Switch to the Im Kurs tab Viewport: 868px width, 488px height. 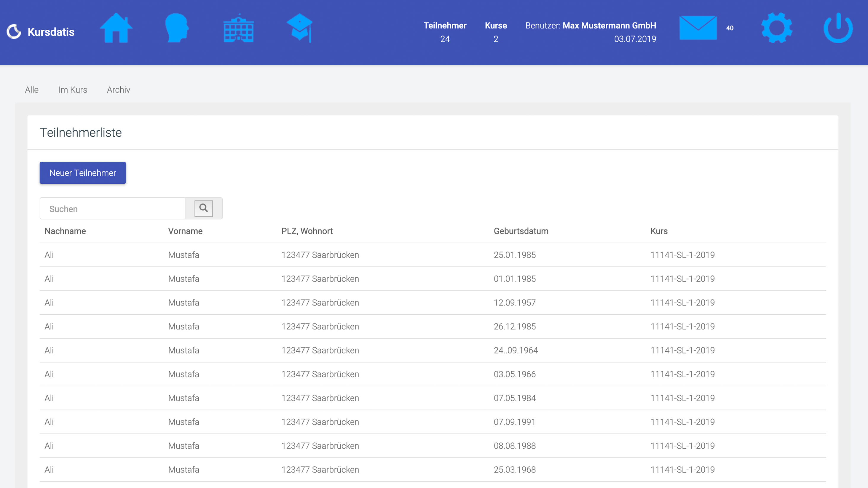[72, 89]
